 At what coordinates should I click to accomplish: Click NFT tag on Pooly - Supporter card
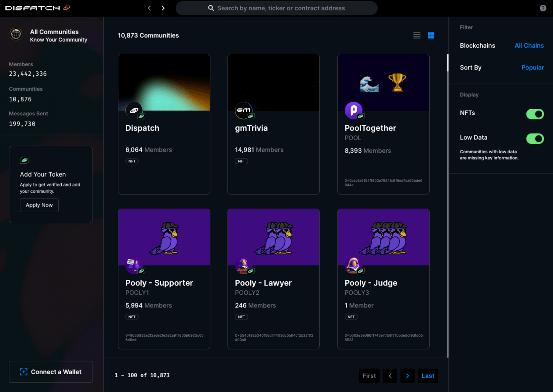(x=132, y=317)
